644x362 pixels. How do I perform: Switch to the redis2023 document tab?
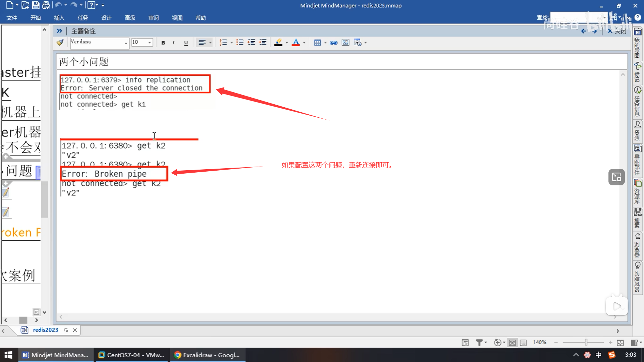[x=45, y=330]
